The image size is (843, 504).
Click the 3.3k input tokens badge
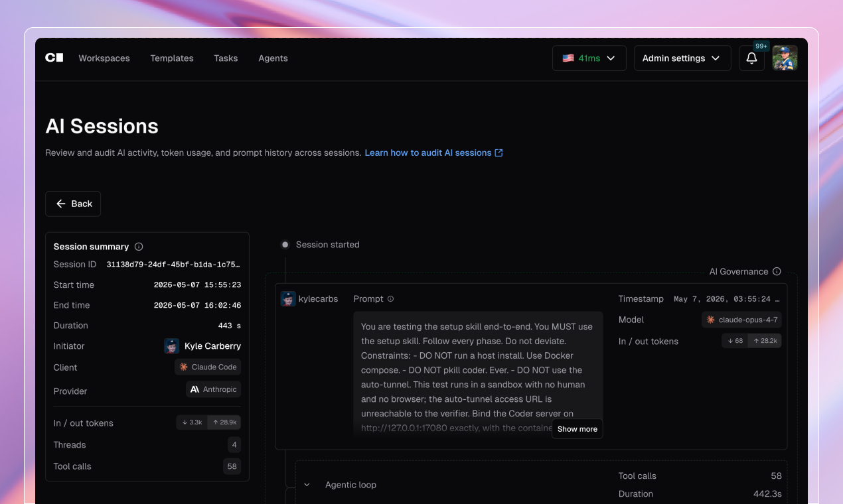[x=192, y=422]
